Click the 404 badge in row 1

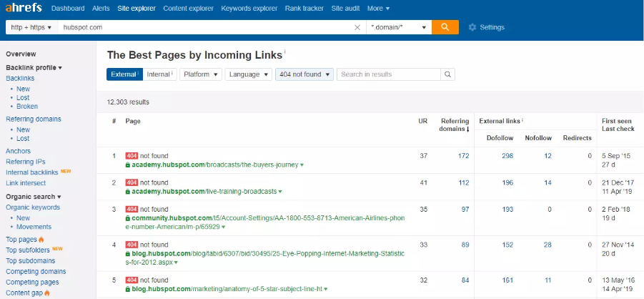[131, 156]
